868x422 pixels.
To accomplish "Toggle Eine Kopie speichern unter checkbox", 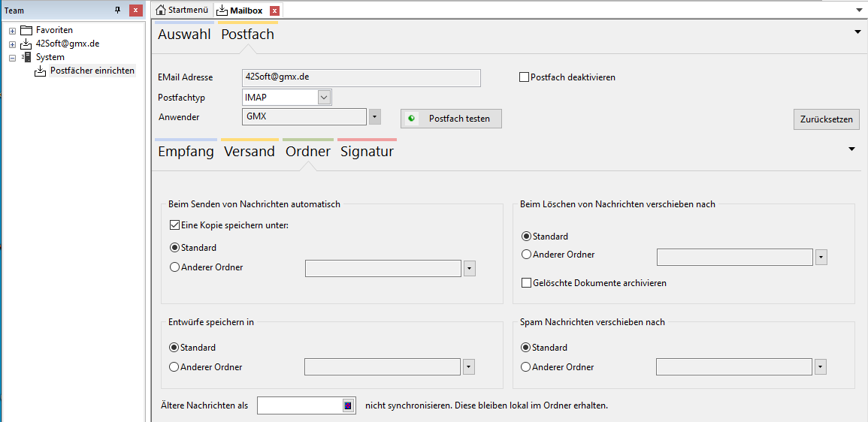I will 174,225.
